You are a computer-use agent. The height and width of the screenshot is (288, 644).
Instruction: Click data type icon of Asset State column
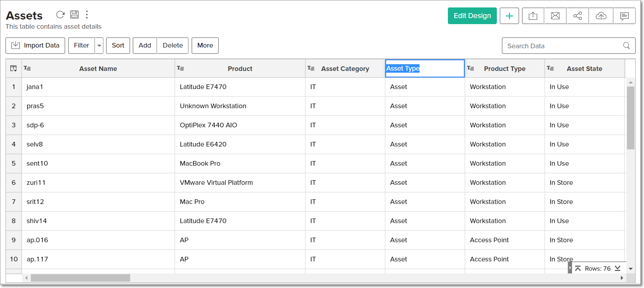pyautogui.click(x=550, y=68)
